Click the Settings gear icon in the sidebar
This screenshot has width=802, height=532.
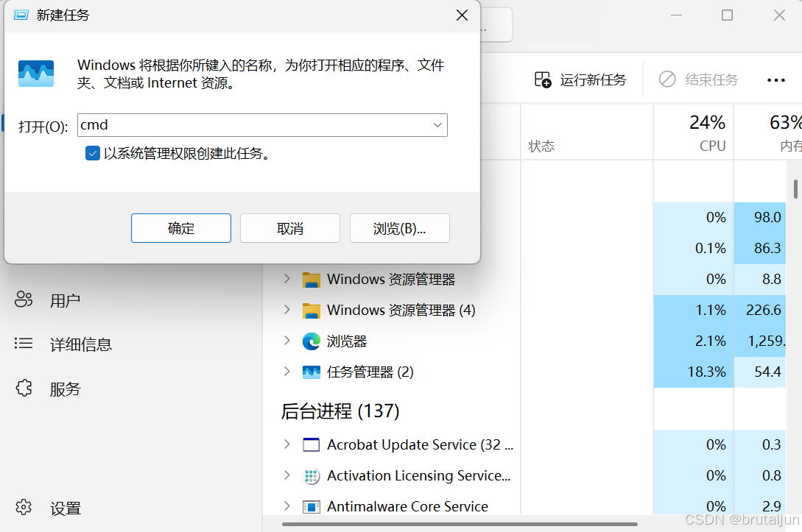click(x=24, y=508)
